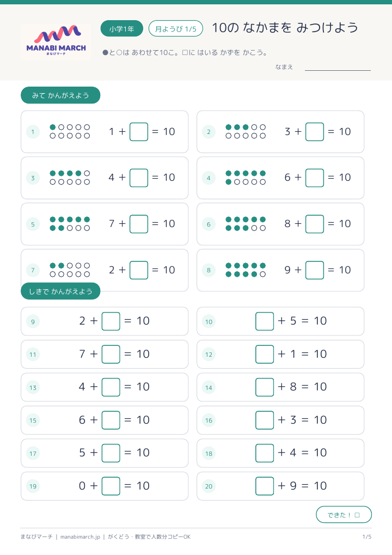Select the 小学1年 grade tag

pyautogui.click(x=122, y=29)
